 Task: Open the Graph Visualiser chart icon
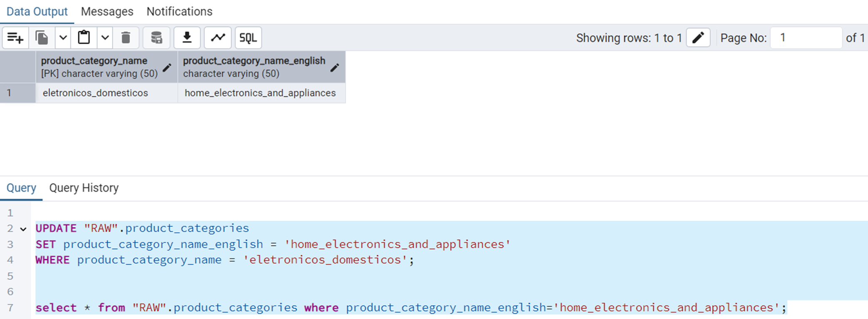pyautogui.click(x=218, y=38)
